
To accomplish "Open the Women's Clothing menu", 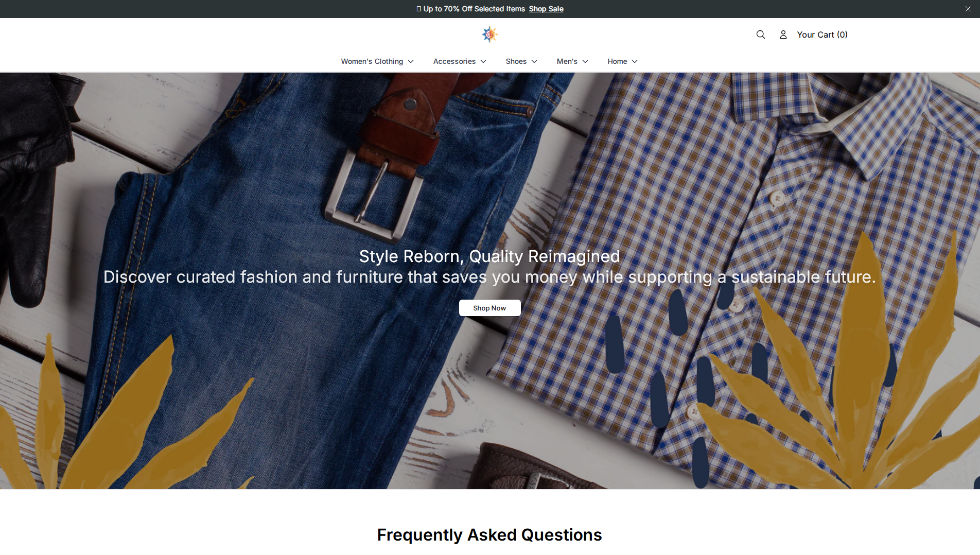I will click(x=377, y=61).
